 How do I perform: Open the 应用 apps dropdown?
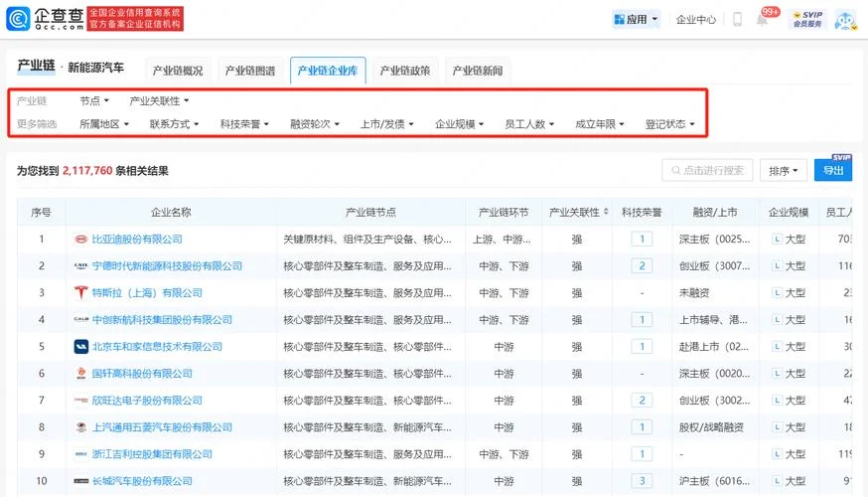pos(636,20)
